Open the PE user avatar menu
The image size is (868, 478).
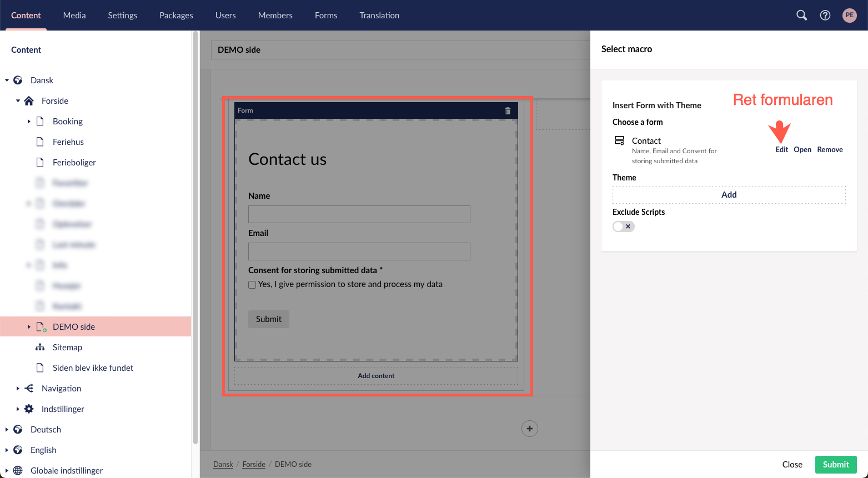tap(850, 15)
